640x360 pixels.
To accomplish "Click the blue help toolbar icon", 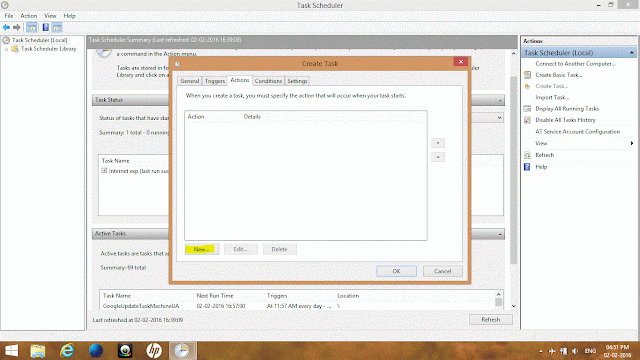I will pyautogui.click(x=45, y=27).
